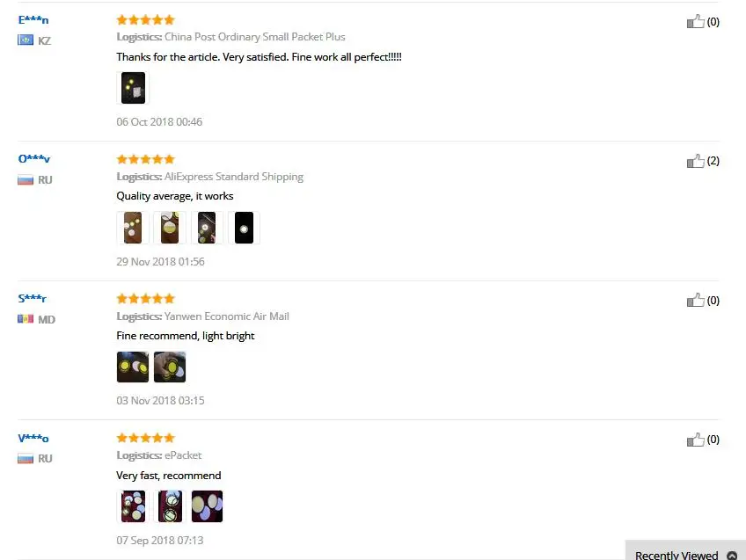Mark S***r's review as helpful

coord(696,300)
